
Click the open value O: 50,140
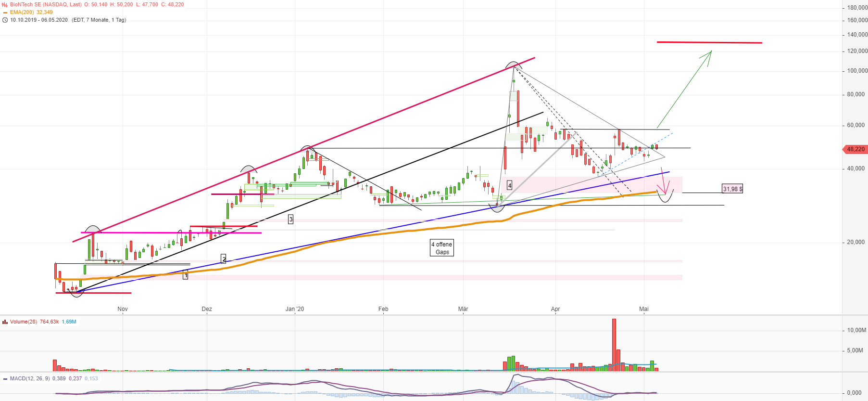[96, 4]
